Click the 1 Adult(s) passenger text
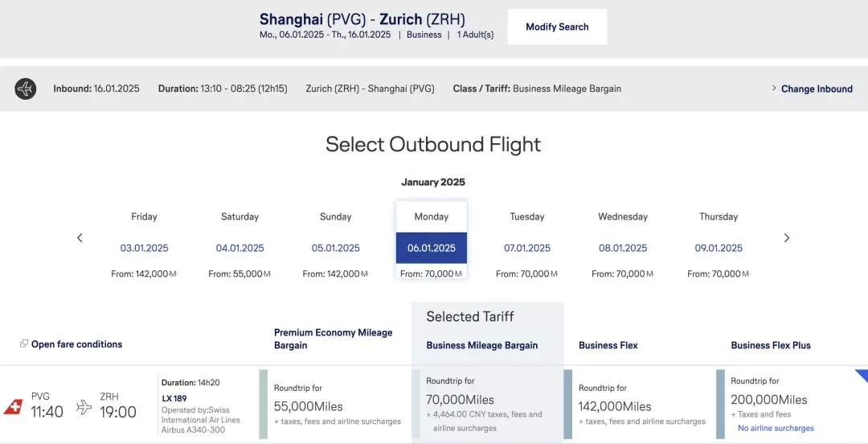This screenshot has width=868, height=444. coord(475,35)
